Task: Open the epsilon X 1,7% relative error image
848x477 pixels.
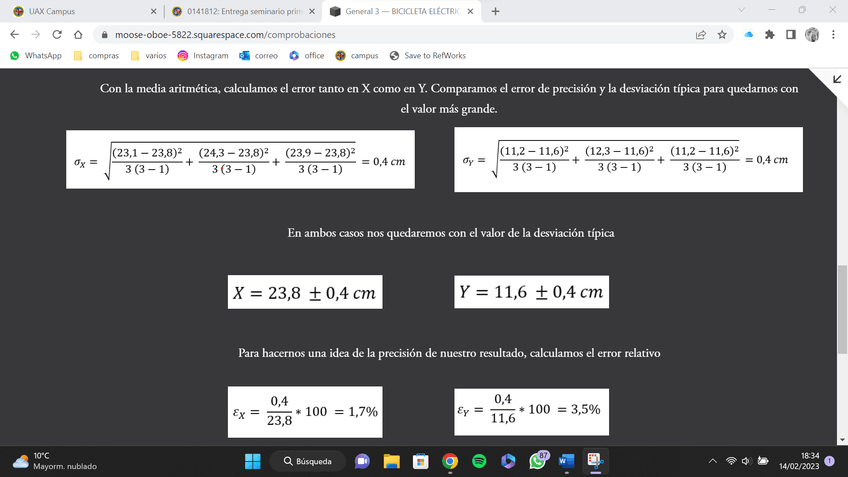Action: click(x=305, y=412)
